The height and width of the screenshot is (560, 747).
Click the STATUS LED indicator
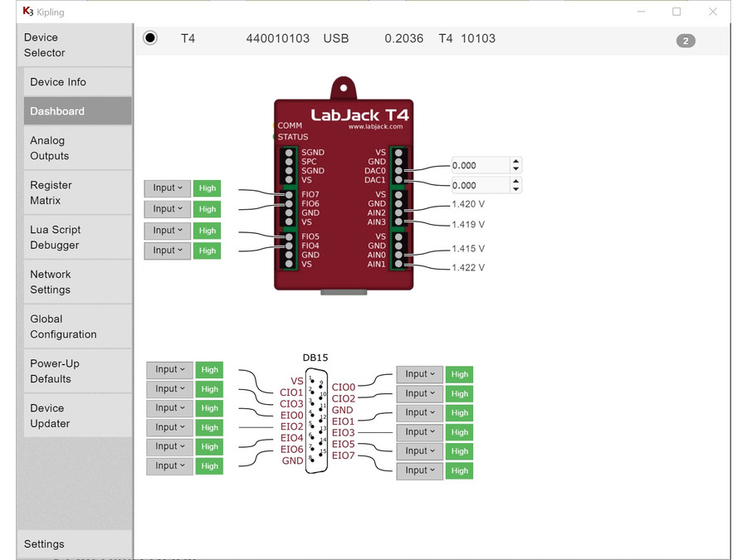point(274,137)
